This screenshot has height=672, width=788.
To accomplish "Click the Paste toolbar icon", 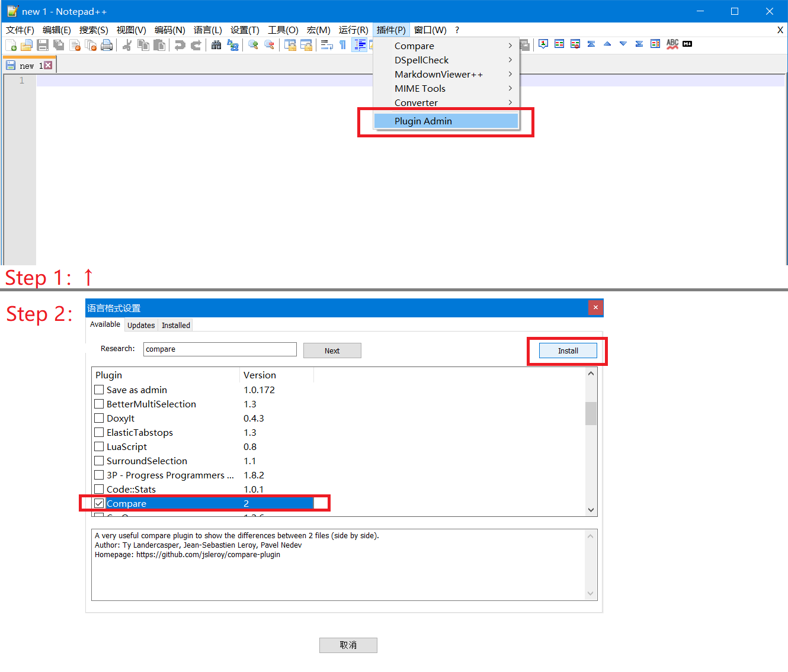I will pyautogui.click(x=159, y=44).
